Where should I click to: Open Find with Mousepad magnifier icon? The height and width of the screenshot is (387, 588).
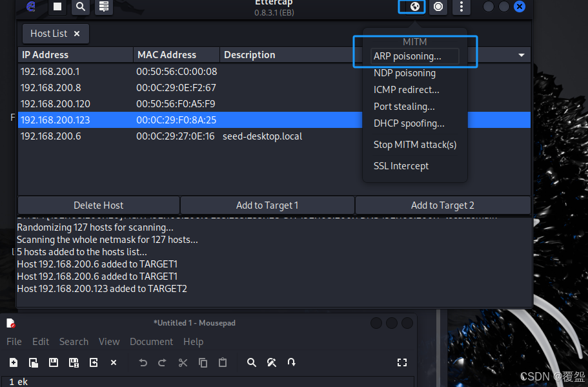click(x=252, y=362)
